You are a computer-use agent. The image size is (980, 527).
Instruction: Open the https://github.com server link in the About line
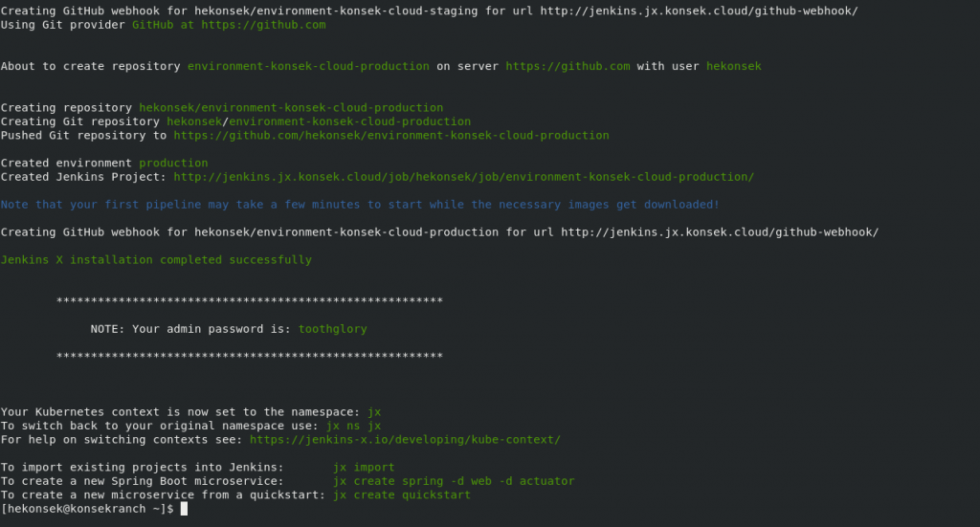568,66
